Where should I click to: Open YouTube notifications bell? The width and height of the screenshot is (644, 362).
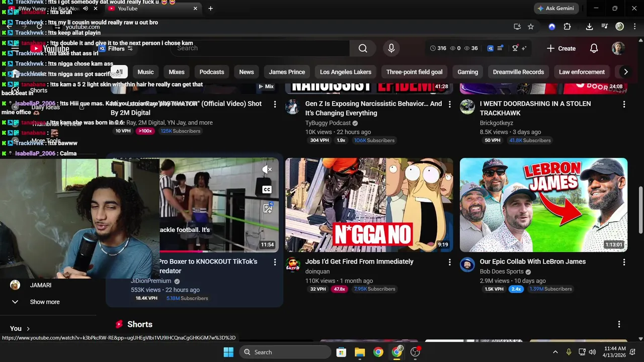pyautogui.click(x=594, y=48)
